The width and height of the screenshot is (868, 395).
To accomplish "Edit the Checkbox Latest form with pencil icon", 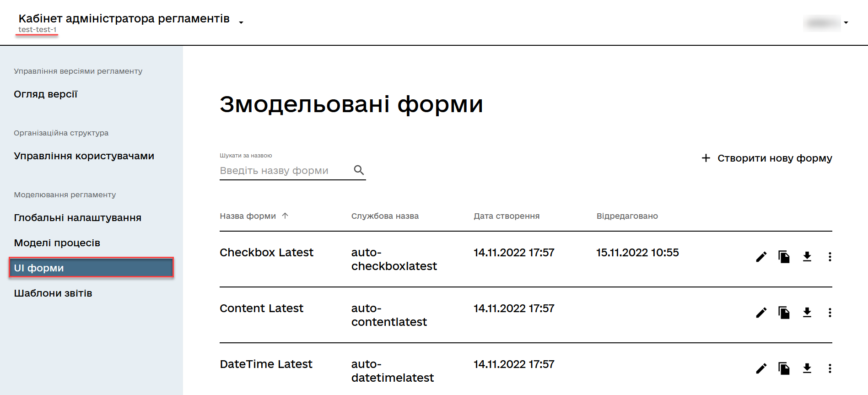I will pos(761,257).
